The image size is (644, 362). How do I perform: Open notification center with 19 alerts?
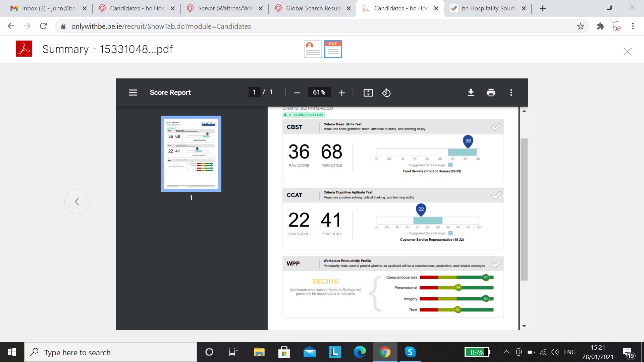point(629,352)
